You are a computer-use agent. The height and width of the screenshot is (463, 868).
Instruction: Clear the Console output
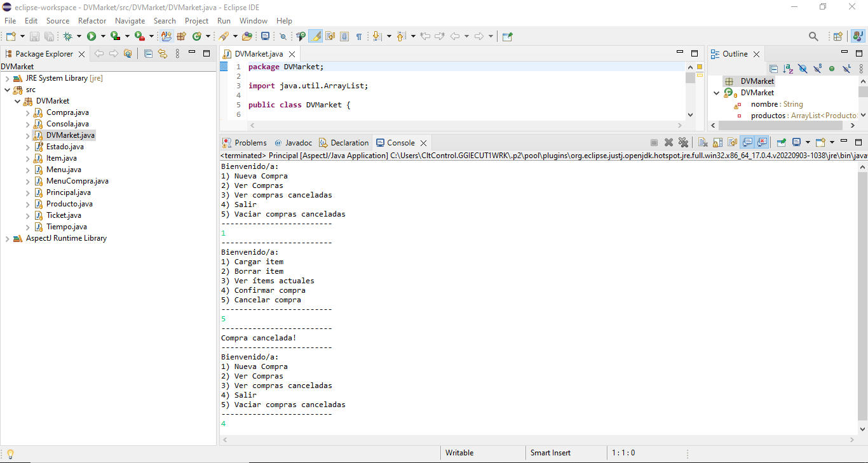702,142
